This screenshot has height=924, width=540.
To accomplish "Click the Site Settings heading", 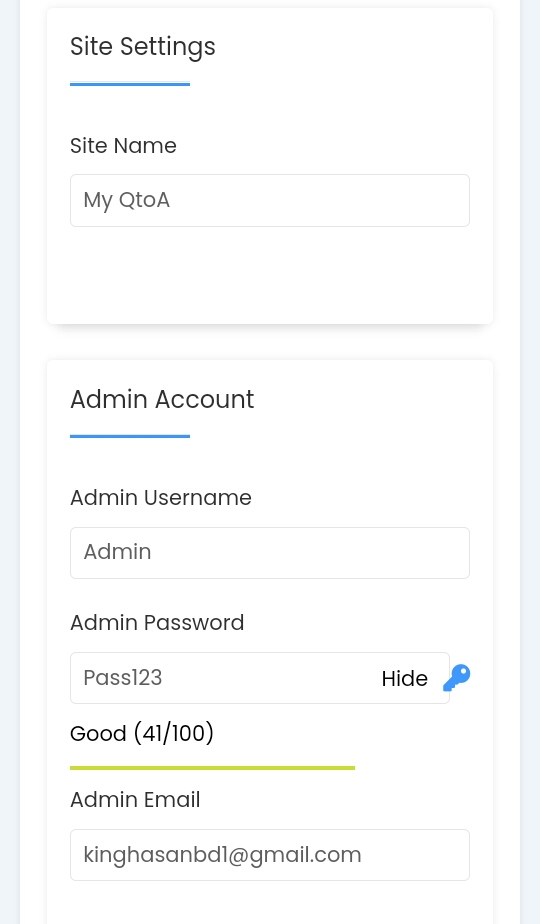I will click(143, 47).
